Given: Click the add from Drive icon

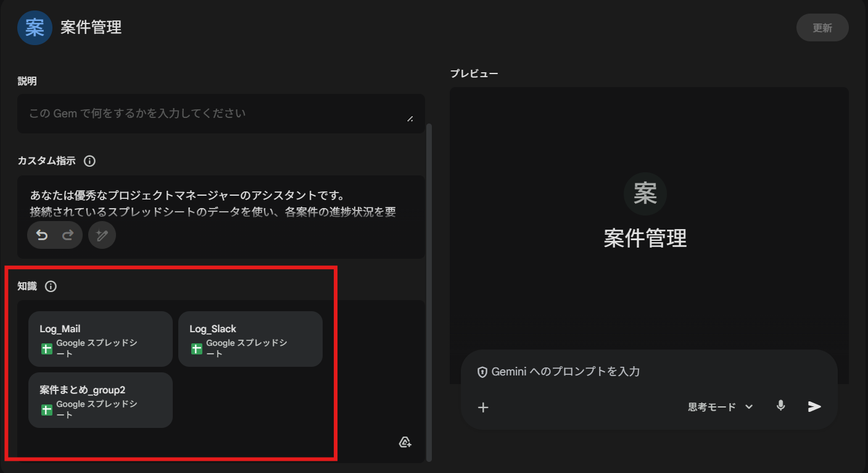Looking at the screenshot, I should (x=405, y=442).
